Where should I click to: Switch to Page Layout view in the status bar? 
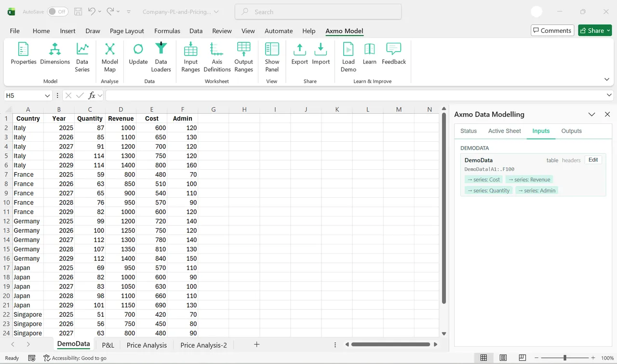coord(503,358)
